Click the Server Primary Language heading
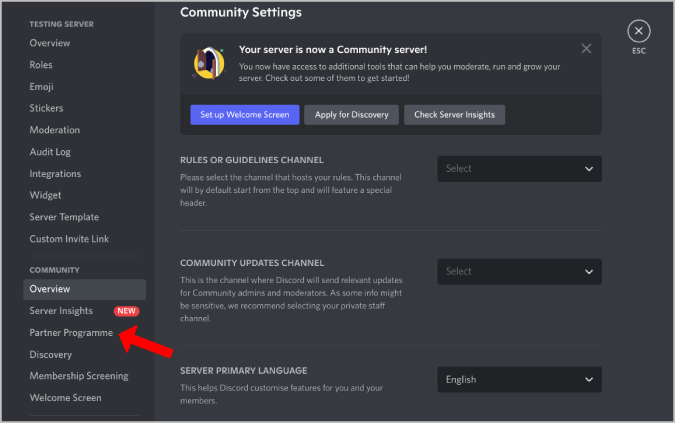This screenshot has width=675, height=423. [x=244, y=371]
